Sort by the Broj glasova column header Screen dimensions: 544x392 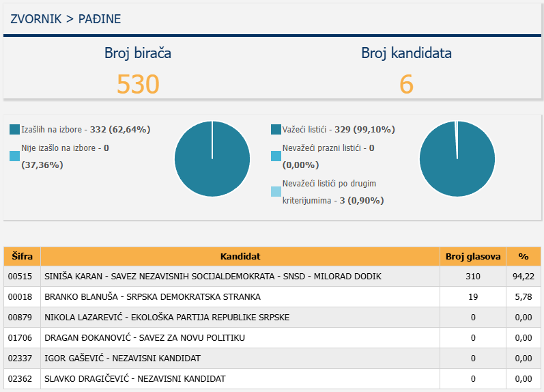coord(473,257)
